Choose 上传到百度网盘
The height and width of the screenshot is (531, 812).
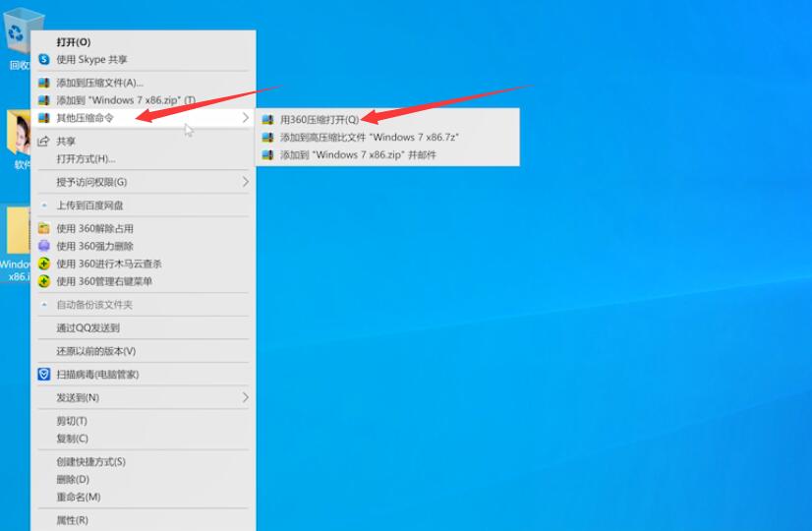pos(143,206)
